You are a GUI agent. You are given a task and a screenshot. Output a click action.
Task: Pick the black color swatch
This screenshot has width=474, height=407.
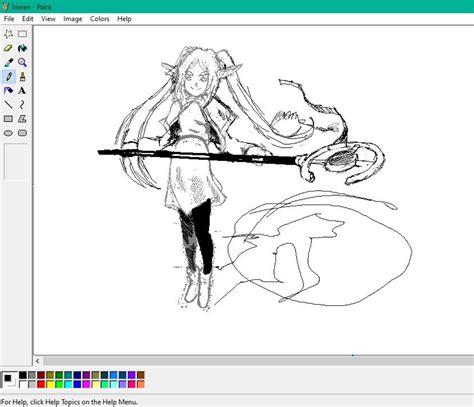click(23, 375)
